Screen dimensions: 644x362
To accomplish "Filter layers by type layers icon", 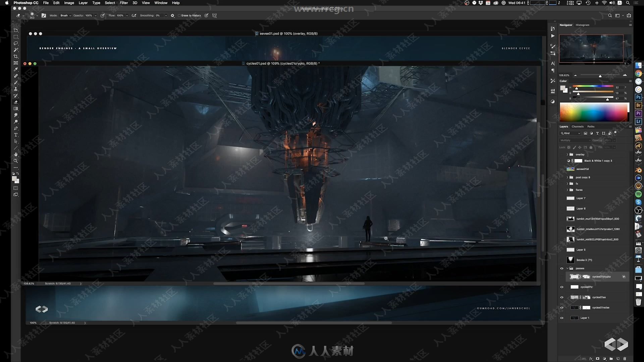I will (597, 133).
